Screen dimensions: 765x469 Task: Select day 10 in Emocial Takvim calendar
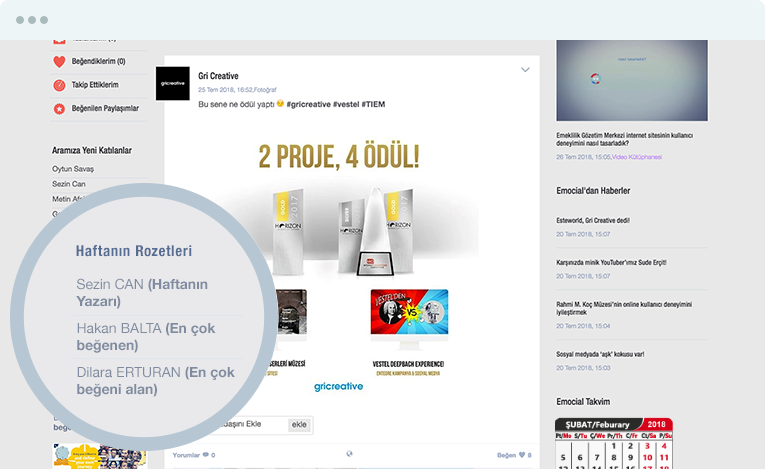click(647, 458)
